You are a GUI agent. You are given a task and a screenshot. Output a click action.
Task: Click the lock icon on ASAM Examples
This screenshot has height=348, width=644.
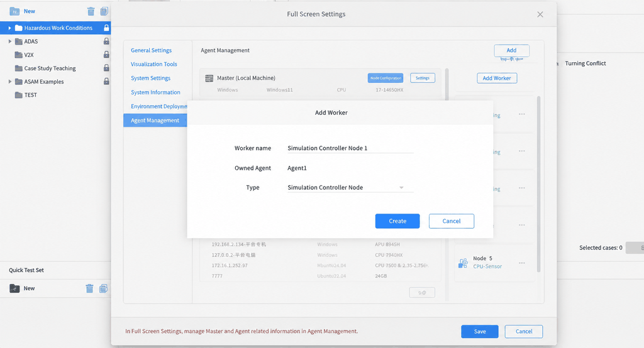point(106,81)
